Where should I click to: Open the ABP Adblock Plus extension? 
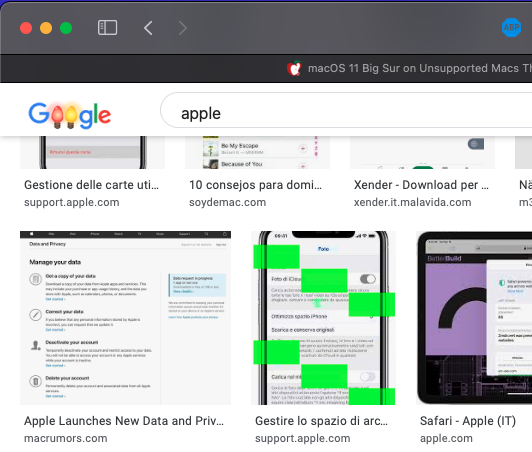511,27
